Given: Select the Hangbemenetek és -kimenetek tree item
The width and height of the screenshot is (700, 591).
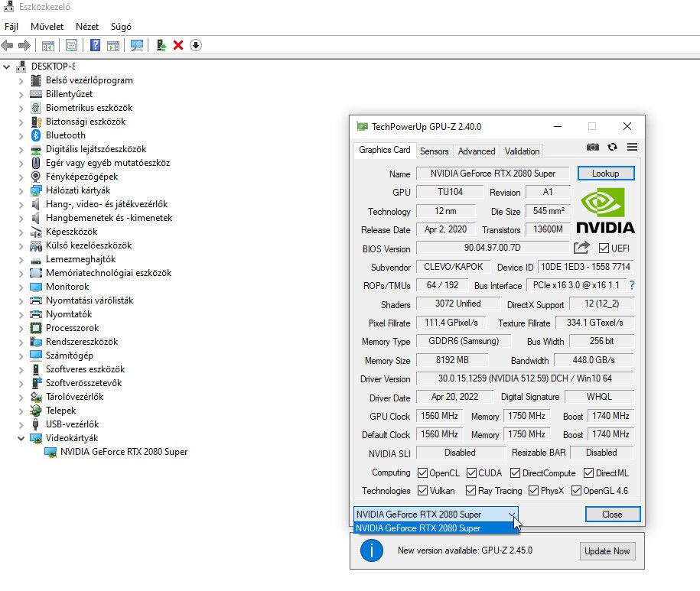Looking at the screenshot, I should [109, 218].
